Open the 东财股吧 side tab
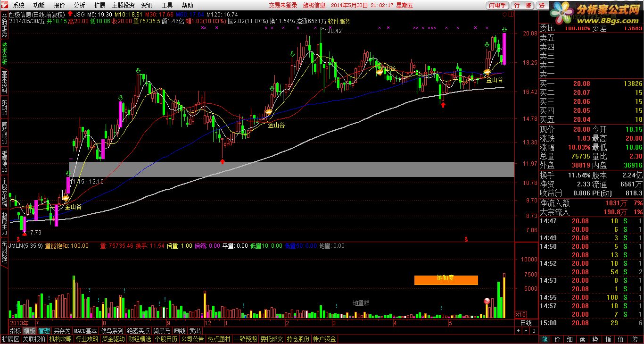 click(4, 252)
